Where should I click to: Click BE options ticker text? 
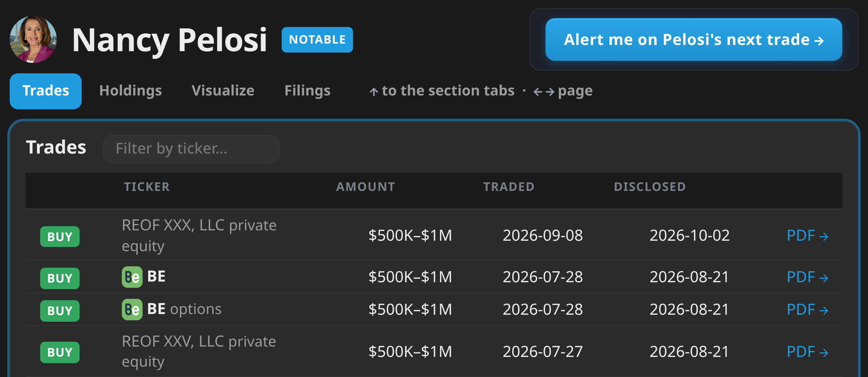[x=184, y=309]
